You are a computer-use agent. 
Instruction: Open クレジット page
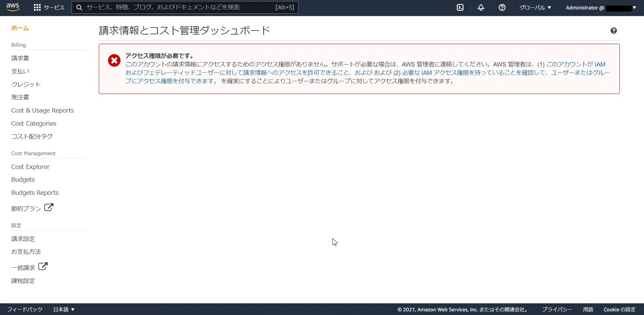[26, 84]
